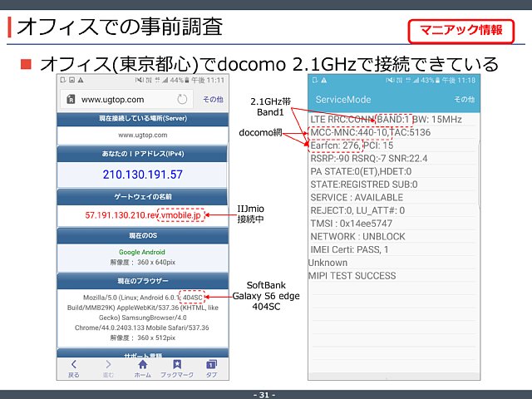Select the 現在のブラウザー header
This screenshot has height=399, width=532.
tap(143, 281)
